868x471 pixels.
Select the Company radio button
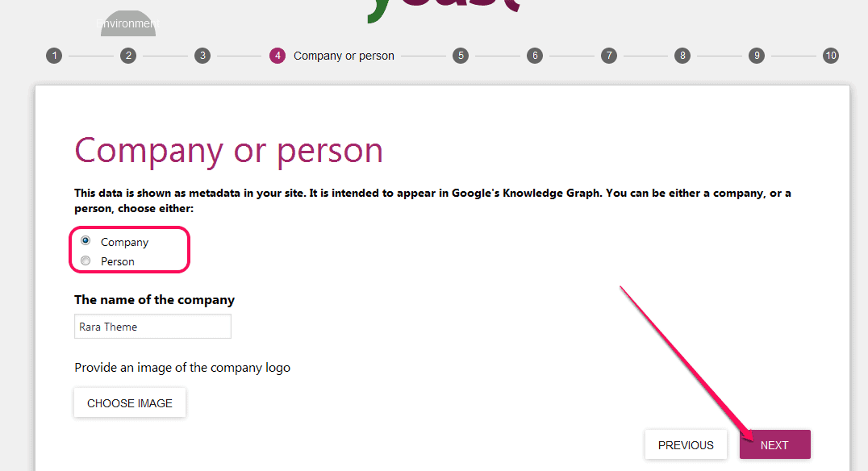point(86,240)
